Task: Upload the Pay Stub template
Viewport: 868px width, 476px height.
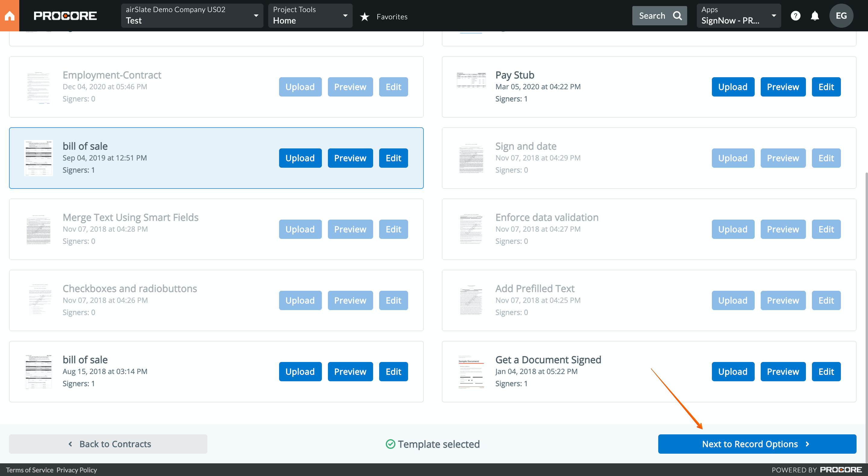Action: (x=733, y=87)
